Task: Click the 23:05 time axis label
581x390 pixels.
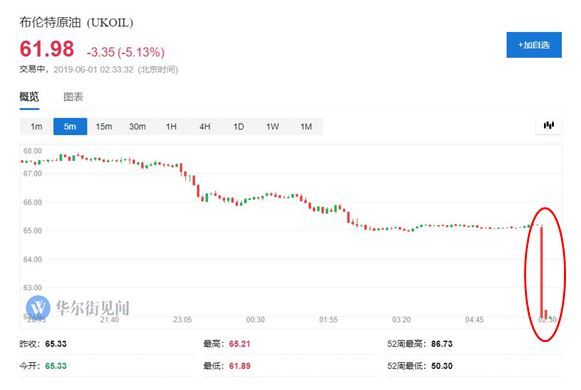Action: coord(182,319)
